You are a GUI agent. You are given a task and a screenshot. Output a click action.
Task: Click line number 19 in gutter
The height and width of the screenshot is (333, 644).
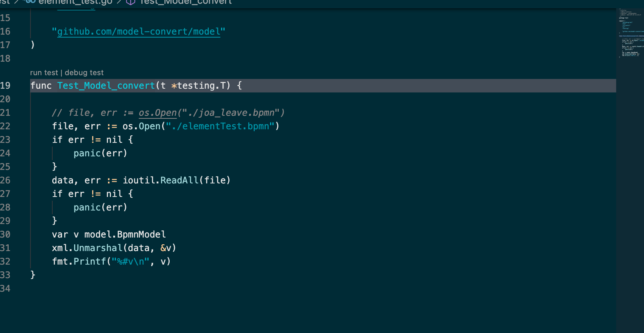pyautogui.click(x=5, y=86)
